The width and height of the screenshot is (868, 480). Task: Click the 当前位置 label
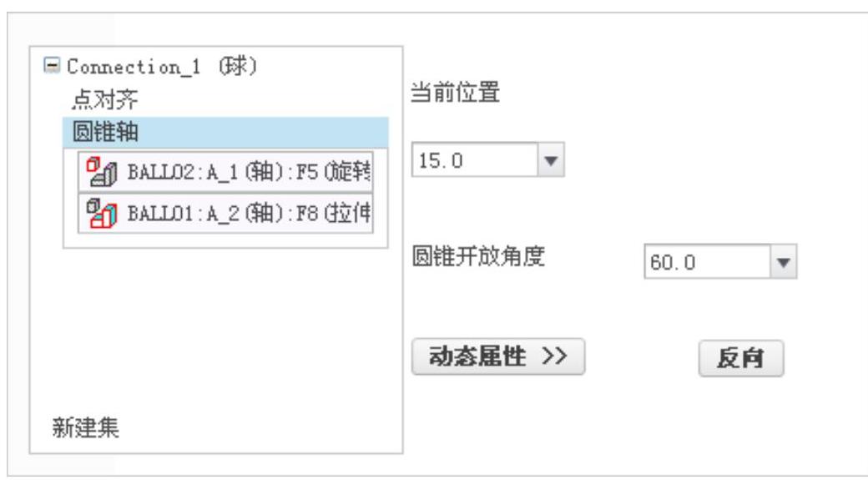[x=455, y=92]
